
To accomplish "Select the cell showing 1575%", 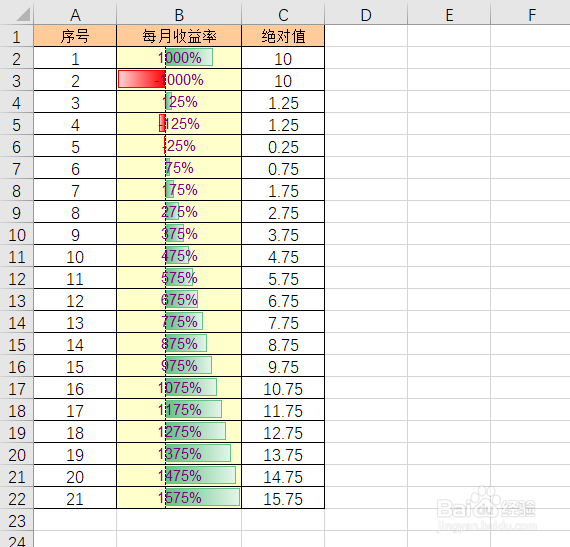I will coord(179,498).
